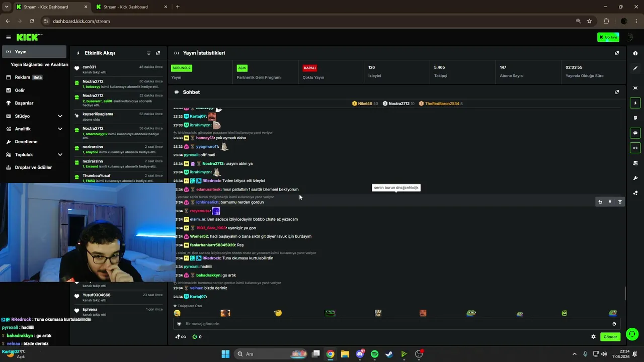Open the browser extensions menu
This screenshot has height=362, width=644.
pos(606,21)
